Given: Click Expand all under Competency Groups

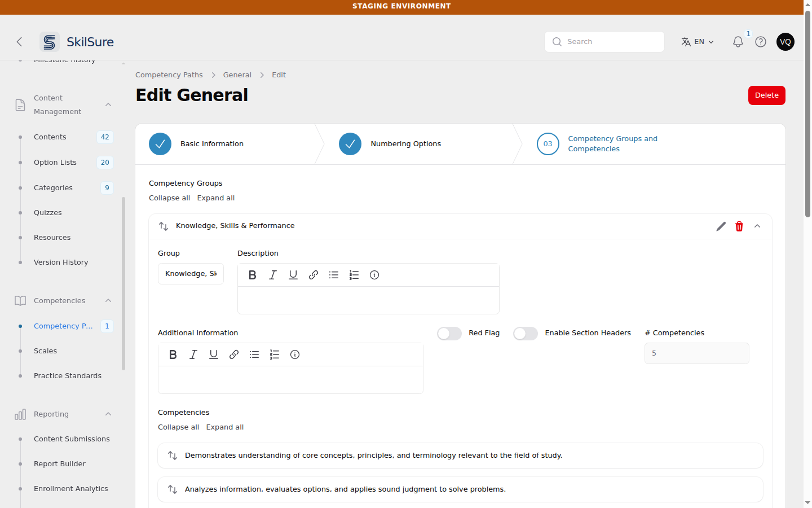Looking at the screenshot, I should tap(216, 198).
